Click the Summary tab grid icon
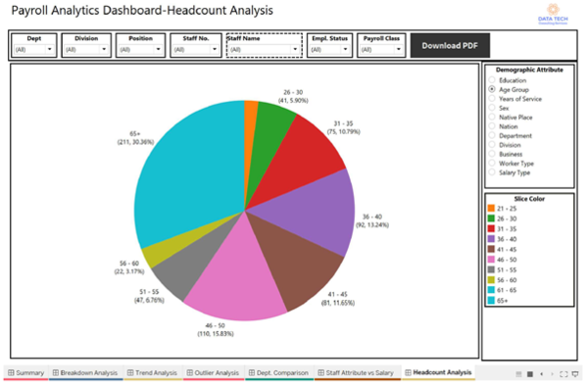 click(x=11, y=372)
